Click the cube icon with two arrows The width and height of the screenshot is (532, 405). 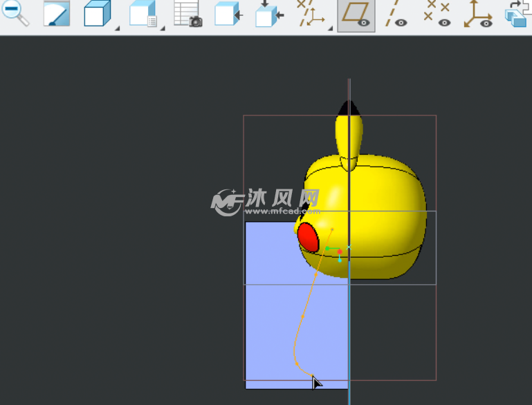269,14
